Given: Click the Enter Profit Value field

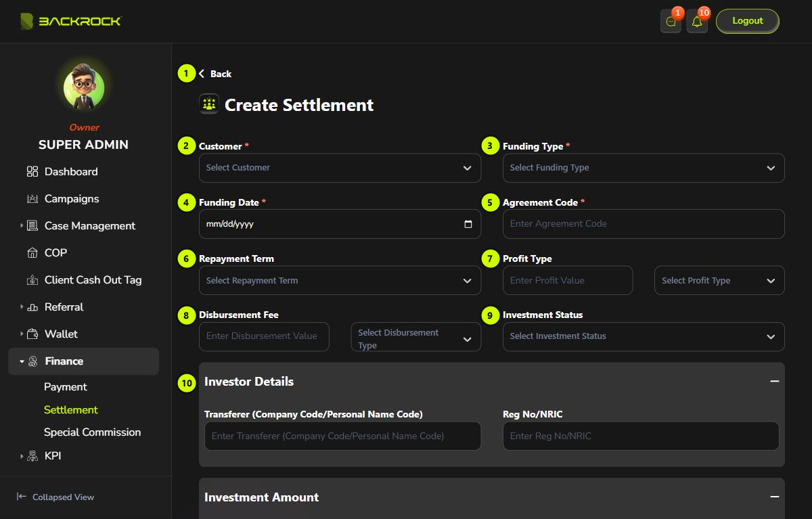Looking at the screenshot, I should click(568, 280).
